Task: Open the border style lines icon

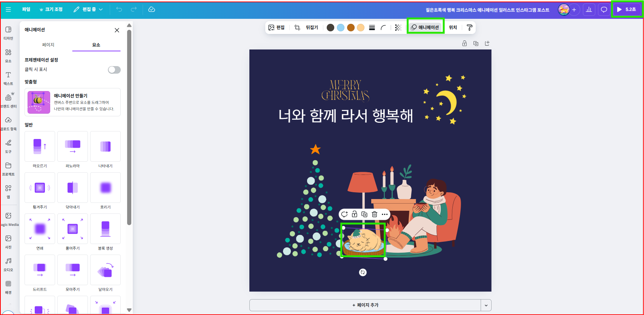Action: 372,28
